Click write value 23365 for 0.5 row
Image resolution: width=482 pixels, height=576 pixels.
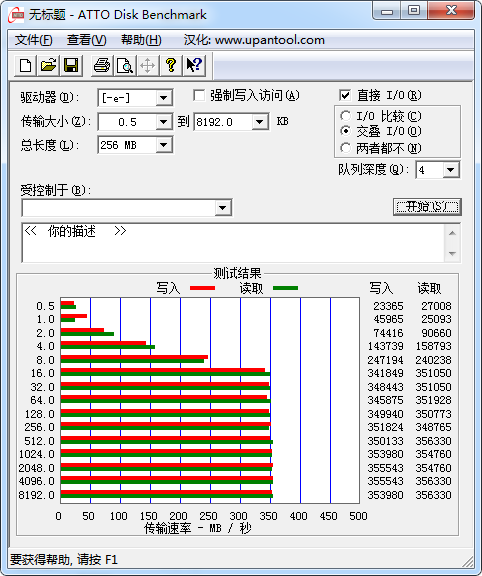coord(388,306)
